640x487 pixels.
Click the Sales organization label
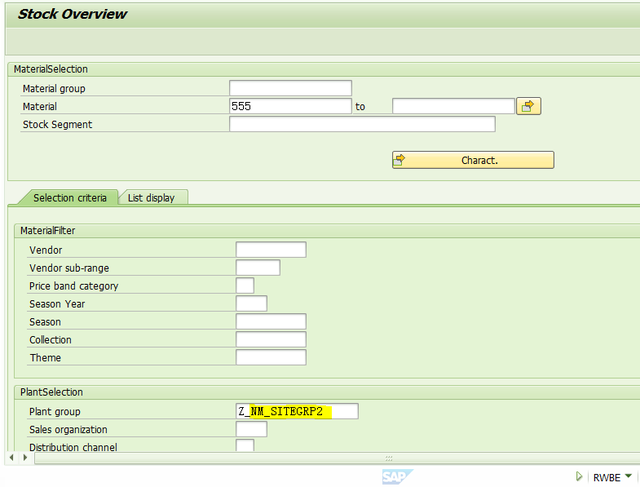tap(68, 430)
